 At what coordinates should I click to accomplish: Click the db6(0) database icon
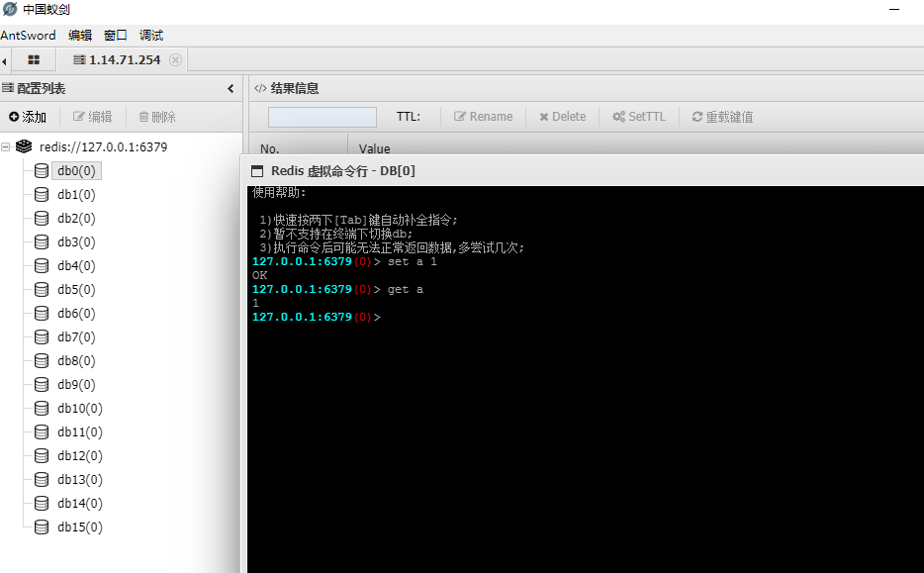[42, 313]
